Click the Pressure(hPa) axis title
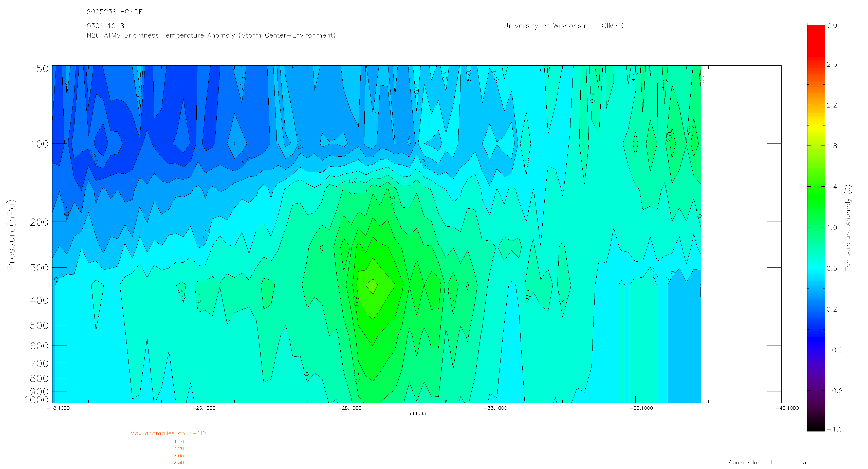The width and height of the screenshot is (868, 469). pos(11,234)
